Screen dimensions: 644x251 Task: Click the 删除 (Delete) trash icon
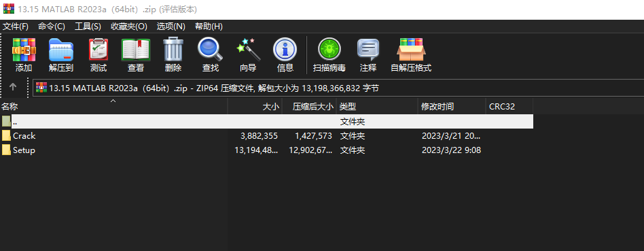click(x=173, y=50)
